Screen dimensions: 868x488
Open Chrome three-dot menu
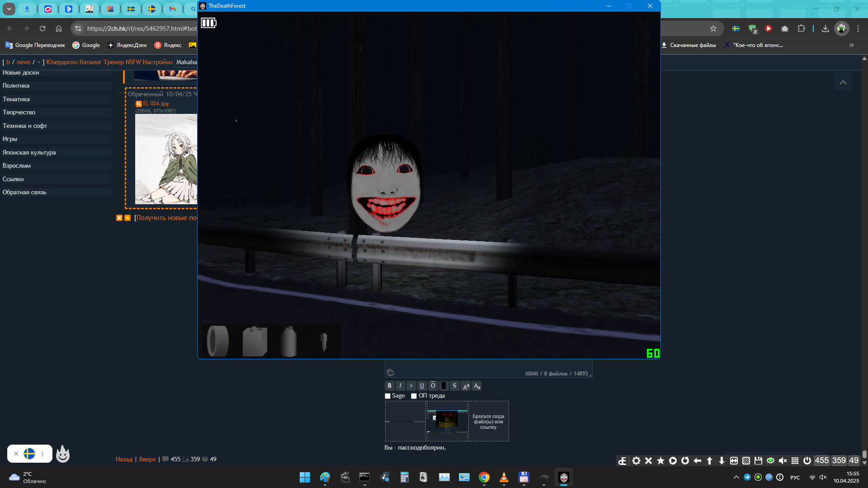tap(858, 28)
